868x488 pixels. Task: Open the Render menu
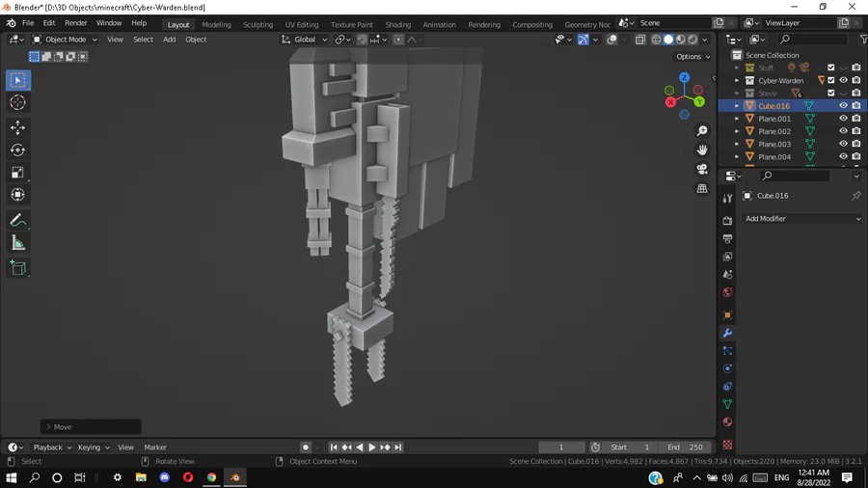76,23
